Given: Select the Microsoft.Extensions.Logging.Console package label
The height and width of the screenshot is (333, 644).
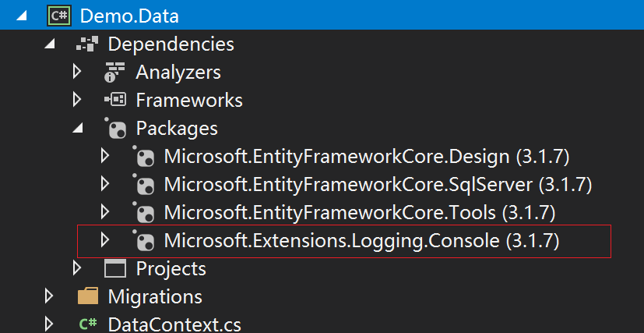Looking at the screenshot, I should tap(361, 241).
